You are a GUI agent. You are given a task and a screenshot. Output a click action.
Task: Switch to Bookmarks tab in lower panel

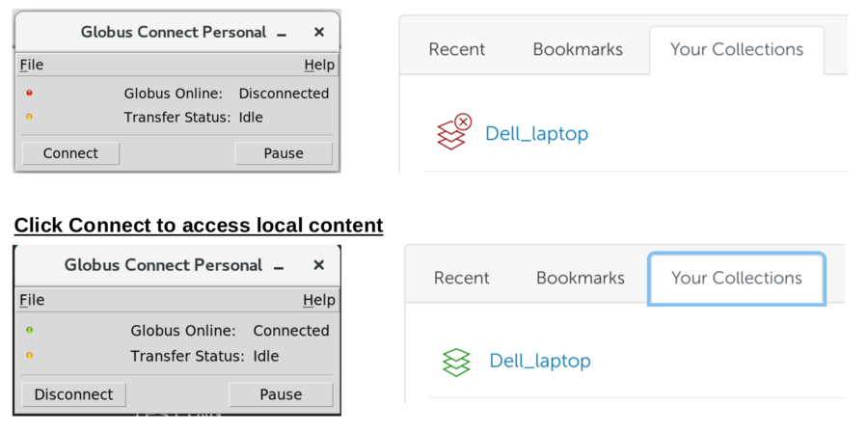pos(581,278)
